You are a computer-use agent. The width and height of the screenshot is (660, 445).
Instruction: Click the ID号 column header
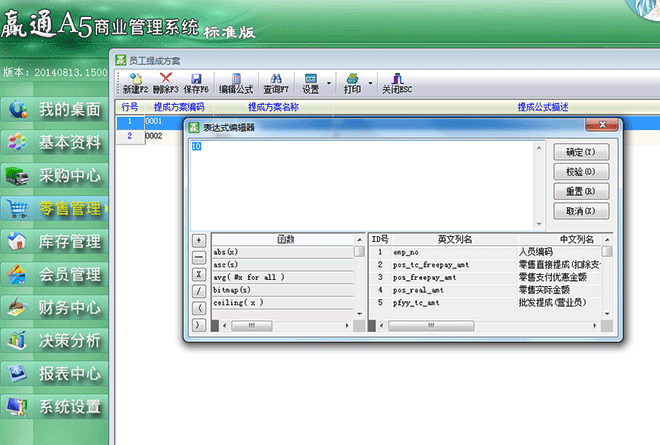click(380, 240)
